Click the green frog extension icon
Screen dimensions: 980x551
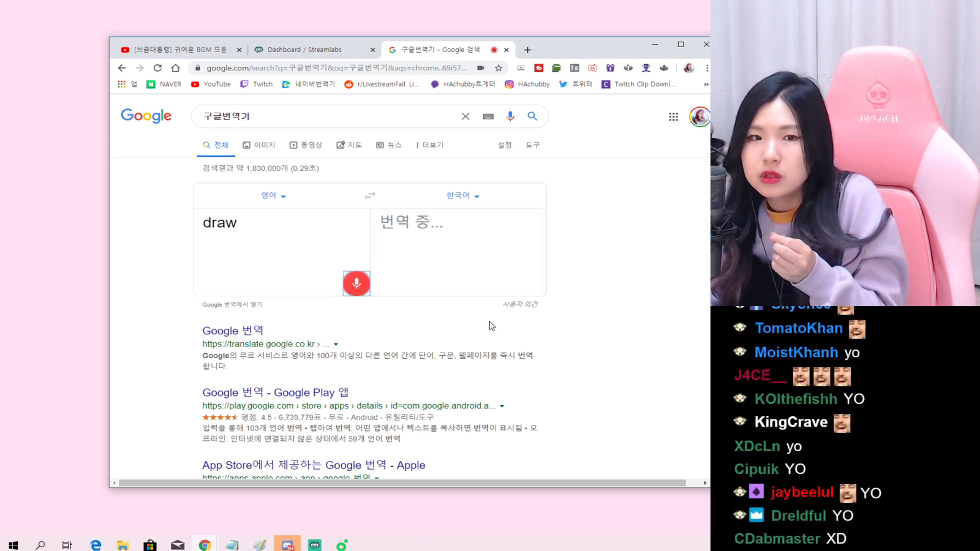[x=557, y=68]
